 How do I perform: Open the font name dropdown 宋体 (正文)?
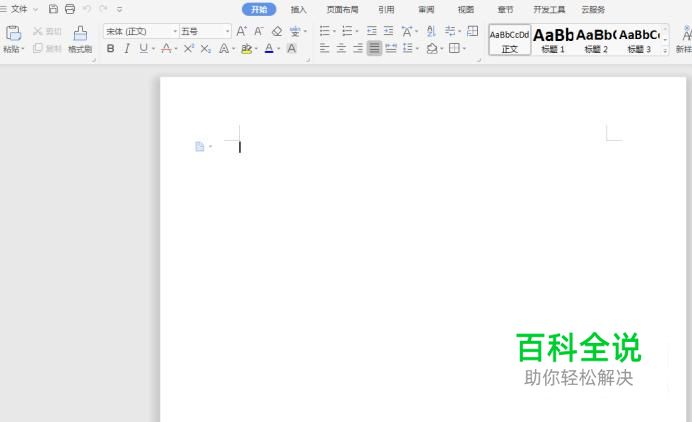click(140, 31)
